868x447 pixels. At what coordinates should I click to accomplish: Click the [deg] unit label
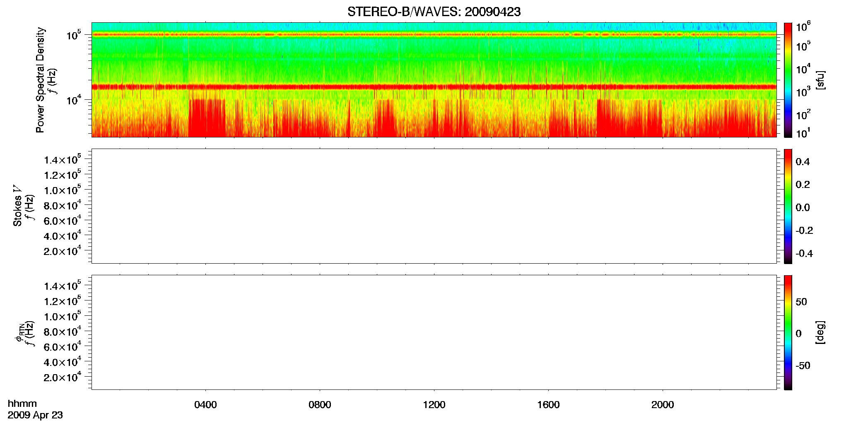[x=820, y=332]
